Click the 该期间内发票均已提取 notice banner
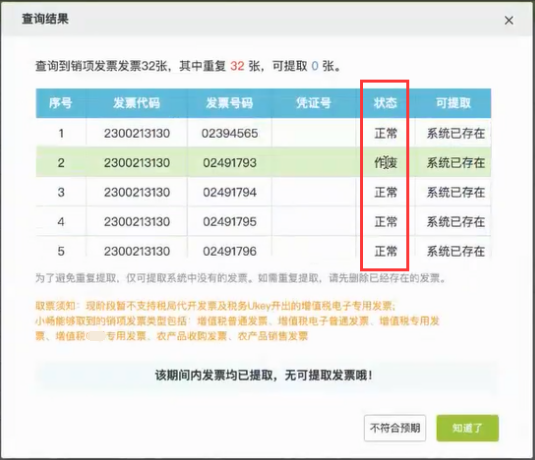This screenshot has width=535, height=460. 263,375
